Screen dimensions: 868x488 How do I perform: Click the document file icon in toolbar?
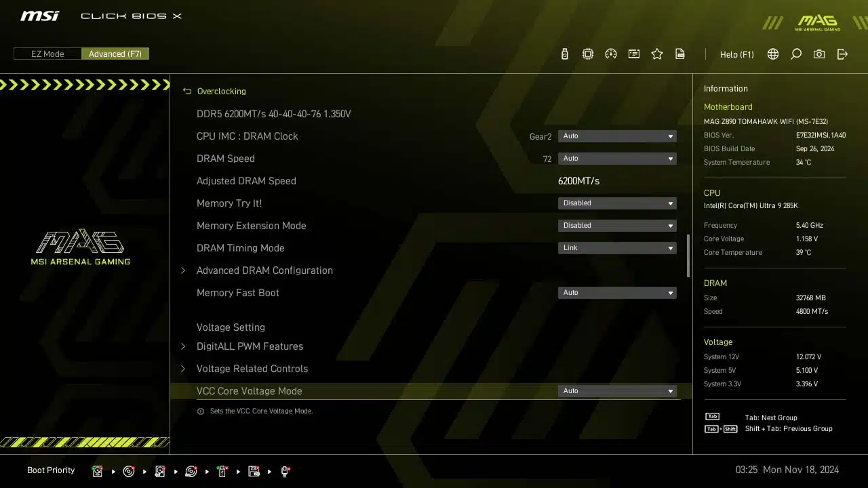[680, 54]
